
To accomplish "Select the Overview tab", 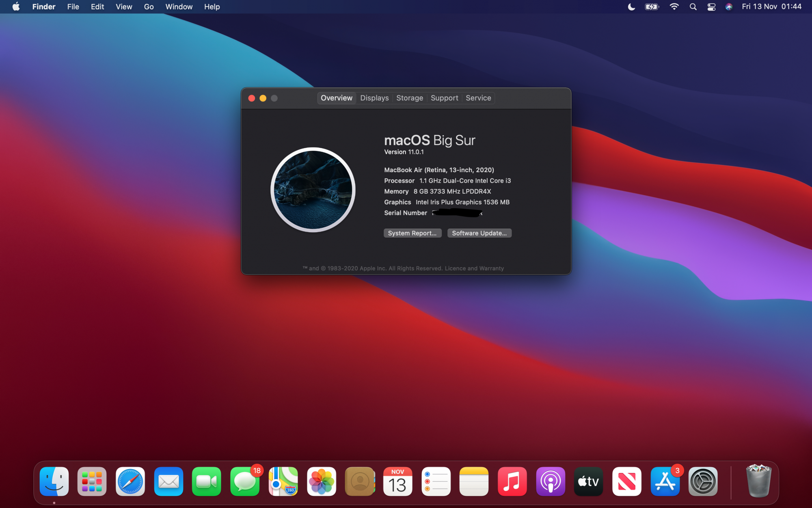I will [337, 98].
